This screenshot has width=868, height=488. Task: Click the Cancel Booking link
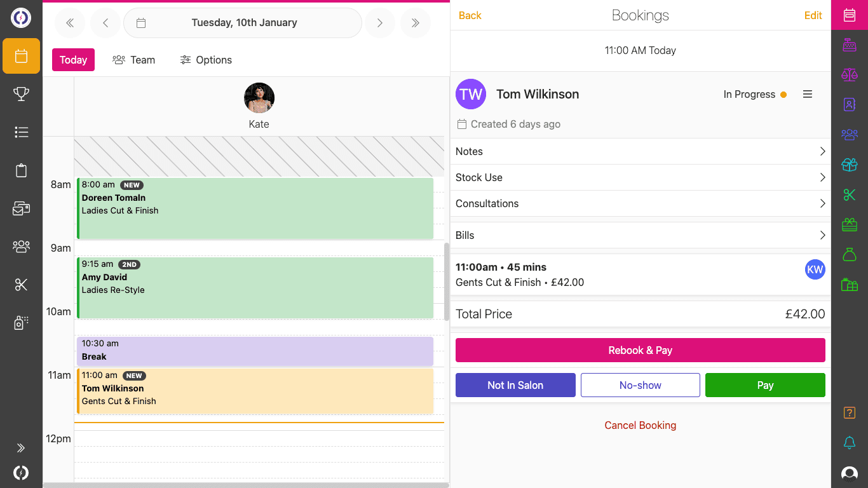(640, 425)
